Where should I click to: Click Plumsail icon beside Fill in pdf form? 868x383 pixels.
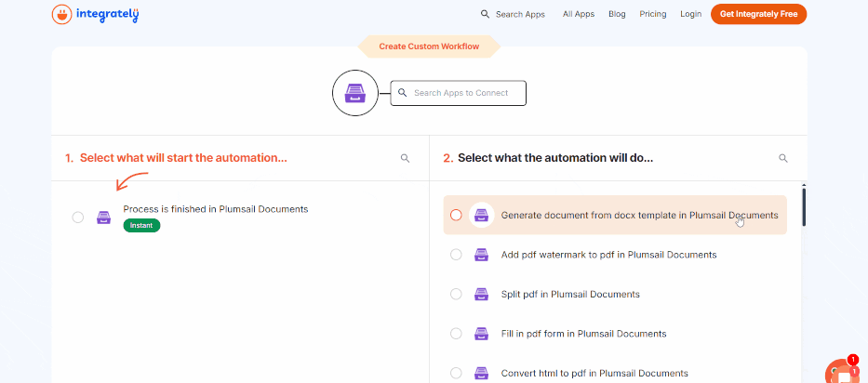click(482, 334)
